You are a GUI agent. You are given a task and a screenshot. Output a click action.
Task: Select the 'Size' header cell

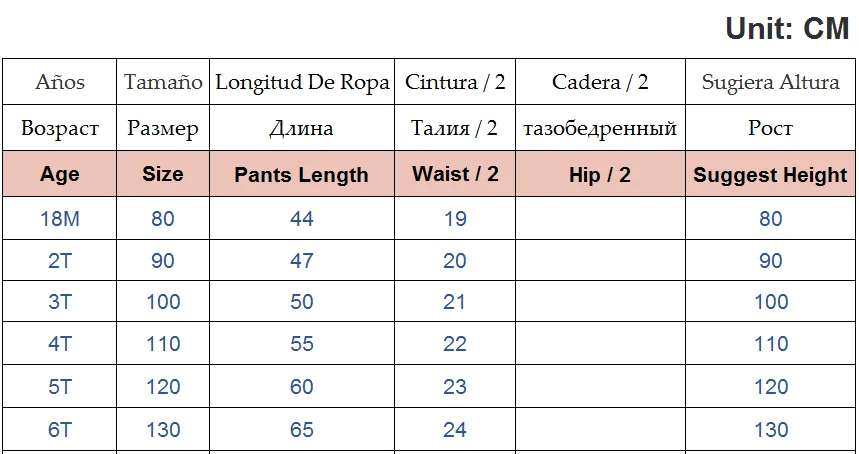tap(163, 174)
